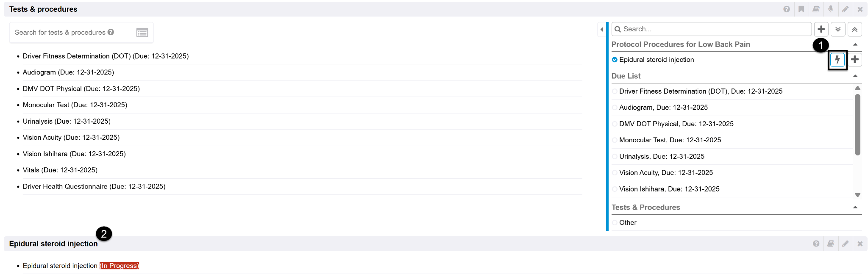868x274 pixels.
Task: Collapse the Protocol Procedures for Low Back Pain section
Action: pyautogui.click(x=855, y=44)
